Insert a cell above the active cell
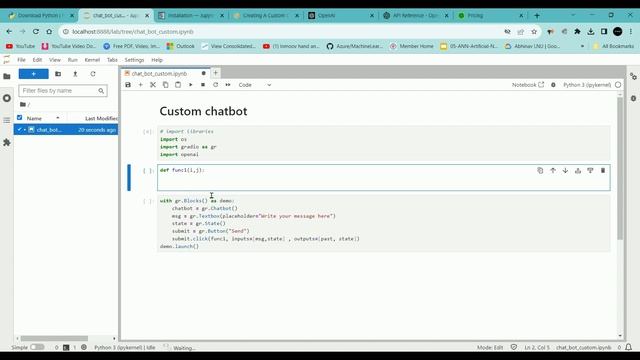Viewport: 640px width, 360px height. click(578, 171)
